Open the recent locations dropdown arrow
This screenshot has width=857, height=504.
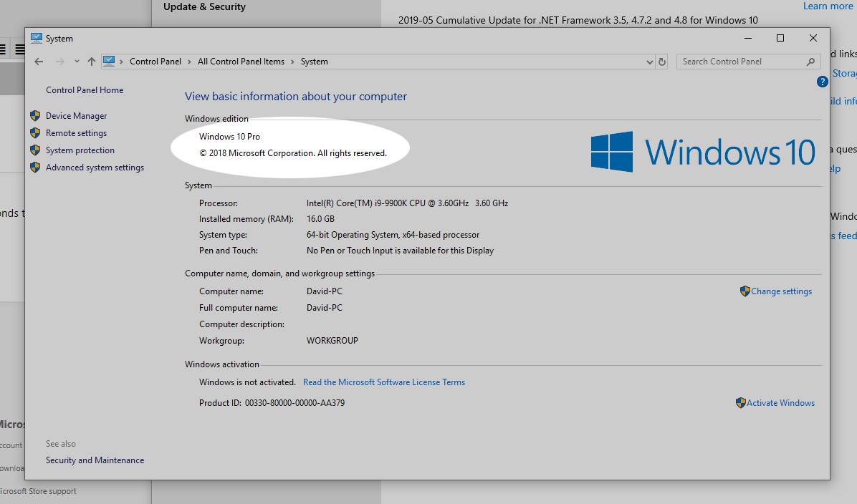click(x=77, y=62)
